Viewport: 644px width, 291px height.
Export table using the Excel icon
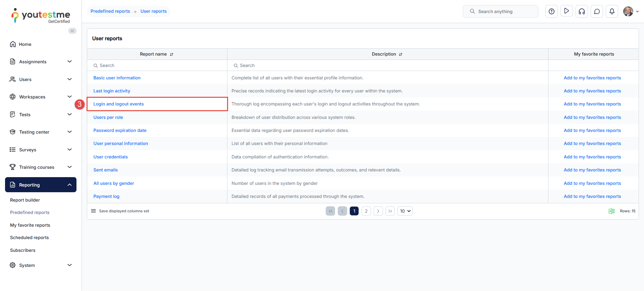click(x=611, y=211)
